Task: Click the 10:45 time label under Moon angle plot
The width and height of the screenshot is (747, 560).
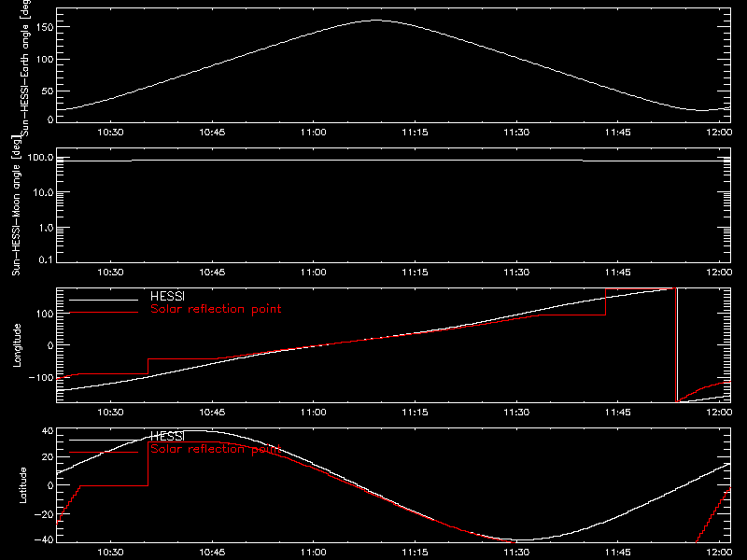Action: point(212,273)
